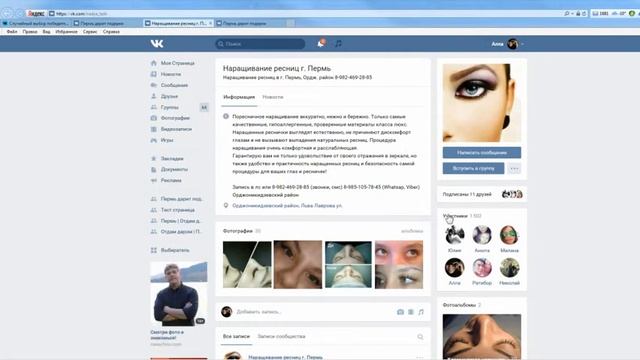Go to Моя Страница in left sidebar

pyautogui.click(x=178, y=63)
